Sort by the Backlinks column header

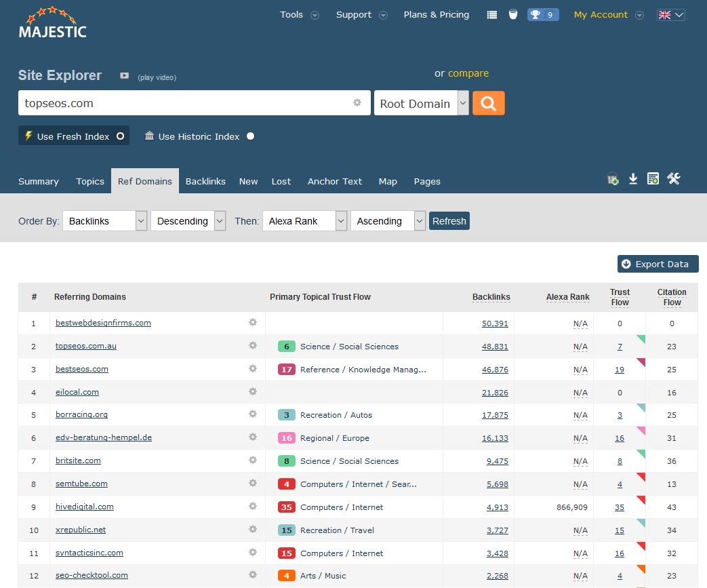click(x=491, y=297)
